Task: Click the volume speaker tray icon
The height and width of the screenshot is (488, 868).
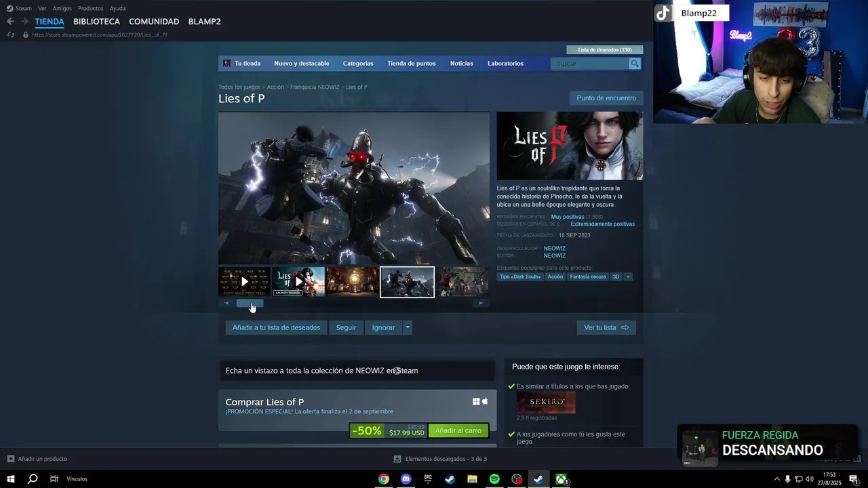Action: tap(809, 479)
